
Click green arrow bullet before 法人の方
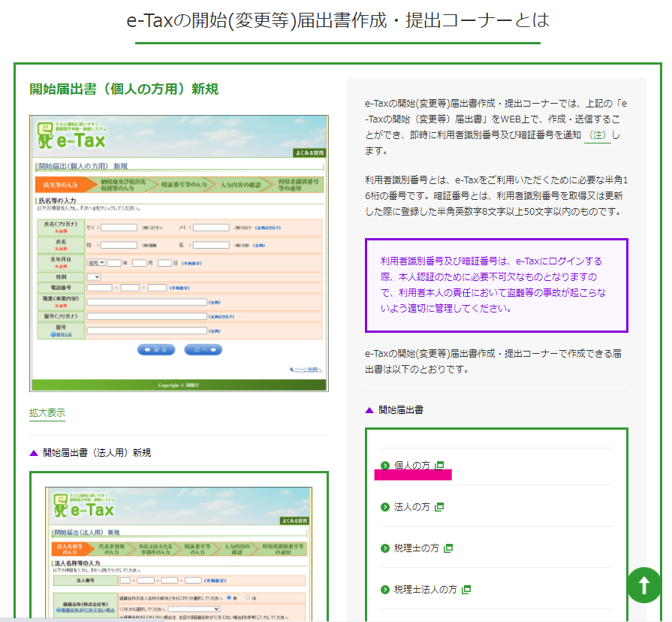point(385,507)
